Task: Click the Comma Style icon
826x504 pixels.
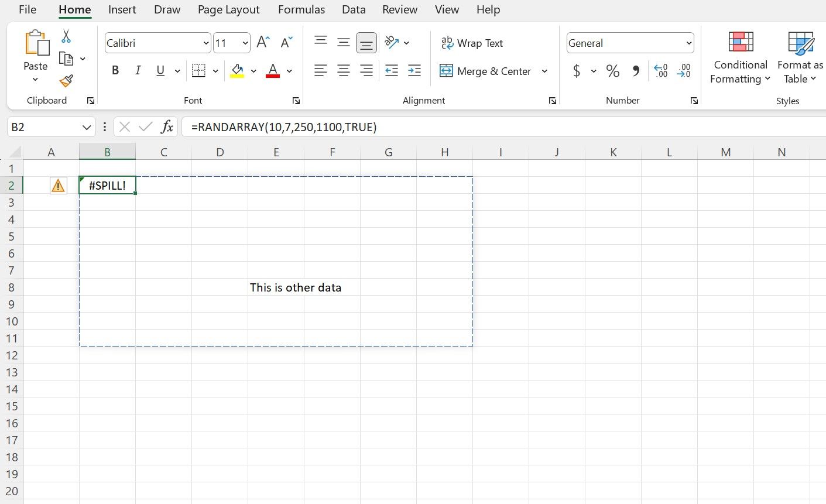Action: pos(636,70)
